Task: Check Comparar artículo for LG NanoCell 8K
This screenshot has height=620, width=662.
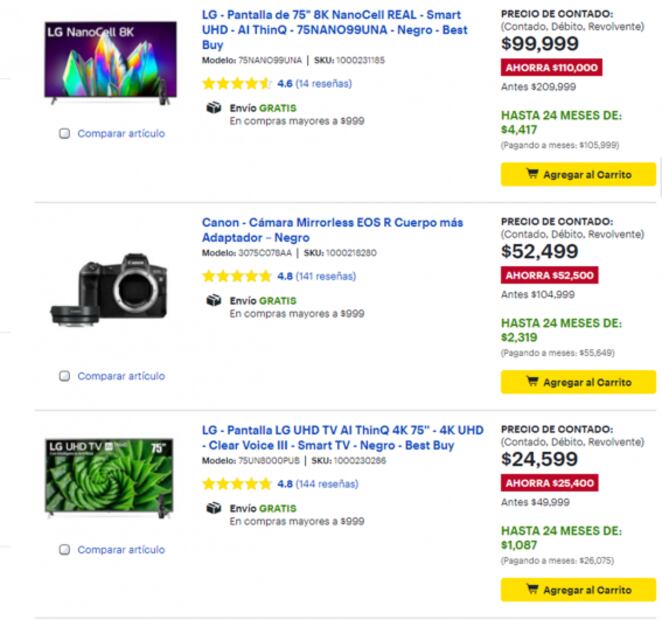Action: point(65,133)
